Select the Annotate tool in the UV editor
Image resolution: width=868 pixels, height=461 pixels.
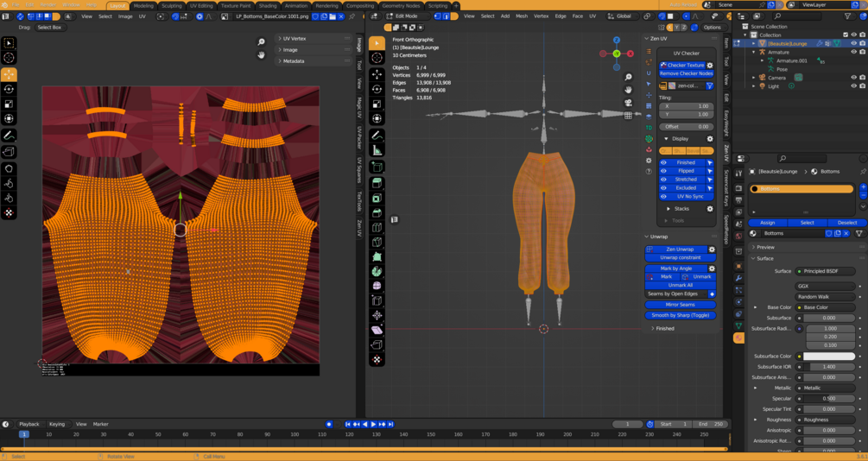point(10,136)
